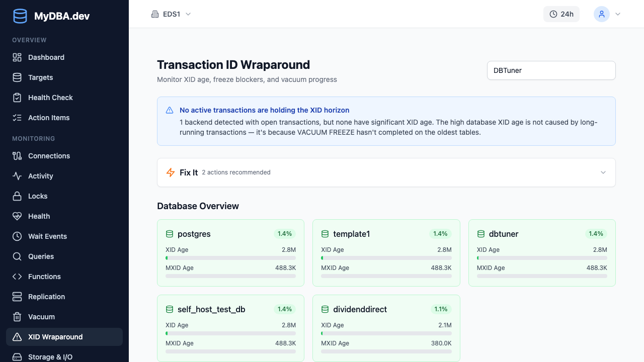The height and width of the screenshot is (362, 644).
Task: Navigate to Wait Events
Action: (64, 236)
